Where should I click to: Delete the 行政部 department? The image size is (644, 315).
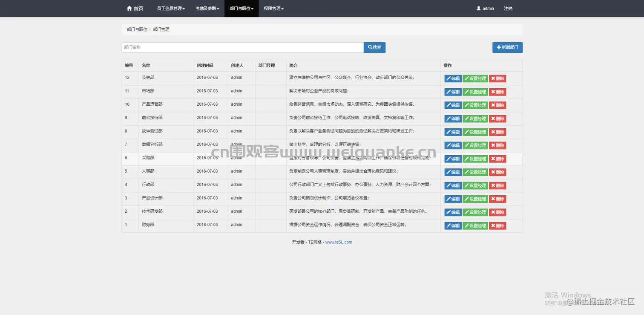point(497,185)
